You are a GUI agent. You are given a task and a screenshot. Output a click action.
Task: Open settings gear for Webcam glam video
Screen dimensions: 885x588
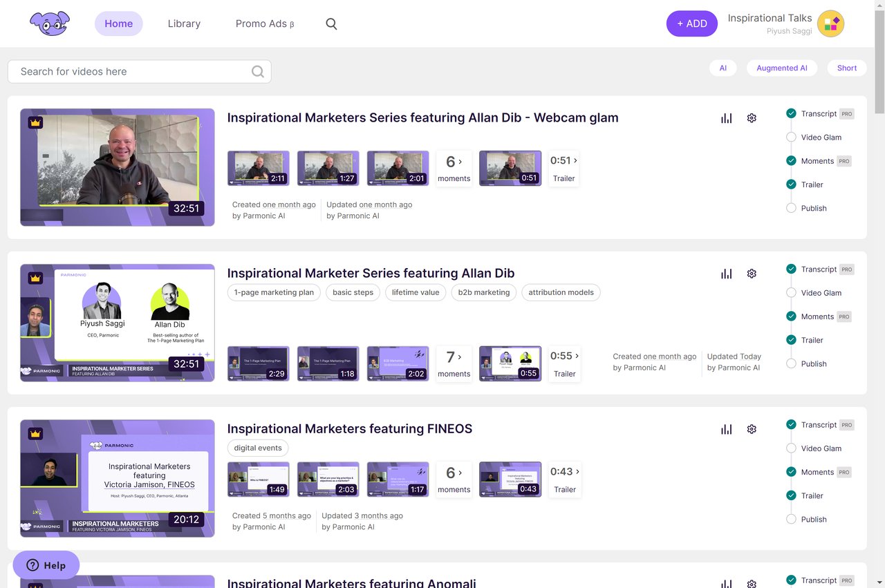pos(752,118)
